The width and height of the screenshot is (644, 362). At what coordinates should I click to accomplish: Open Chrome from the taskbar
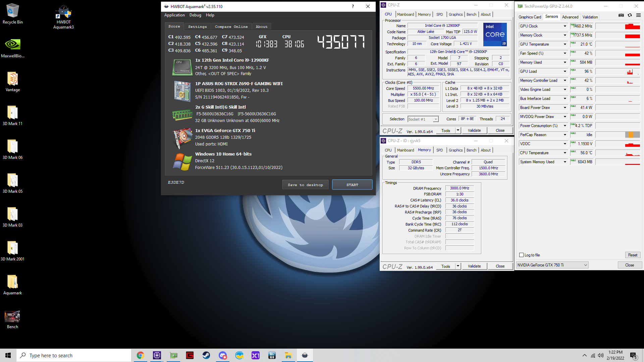pyautogui.click(x=140, y=355)
